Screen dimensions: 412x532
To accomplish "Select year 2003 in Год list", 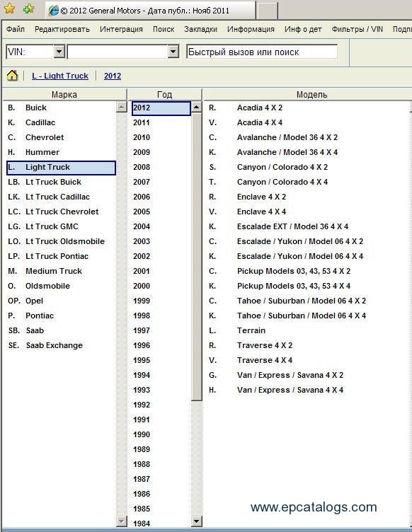I will coord(142,241).
